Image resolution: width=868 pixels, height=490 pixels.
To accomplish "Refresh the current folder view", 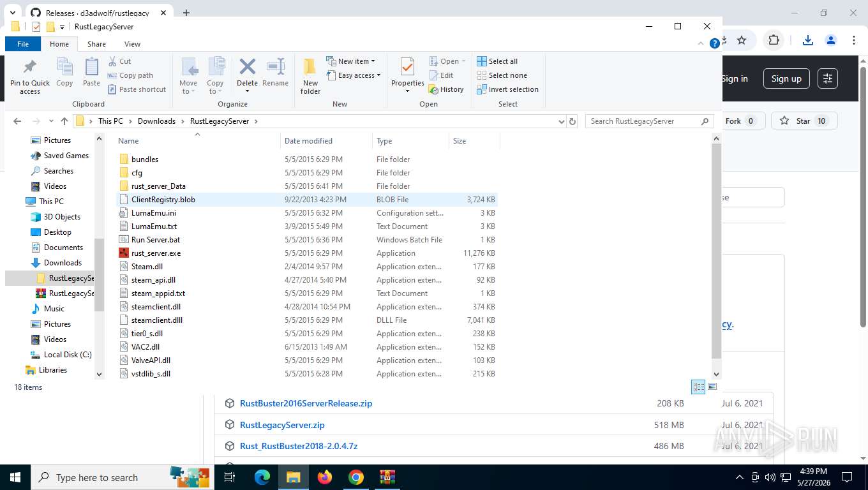I will [572, 121].
